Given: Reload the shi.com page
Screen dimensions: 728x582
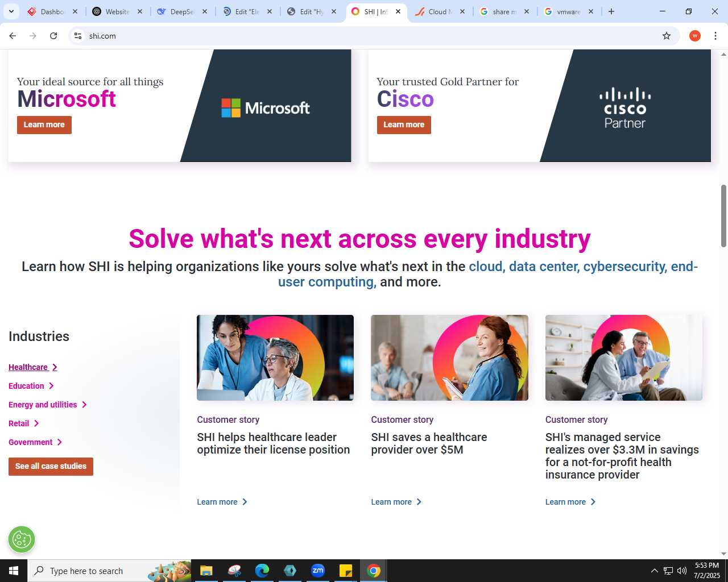Looking at the screenshot, I should (53, 36).
